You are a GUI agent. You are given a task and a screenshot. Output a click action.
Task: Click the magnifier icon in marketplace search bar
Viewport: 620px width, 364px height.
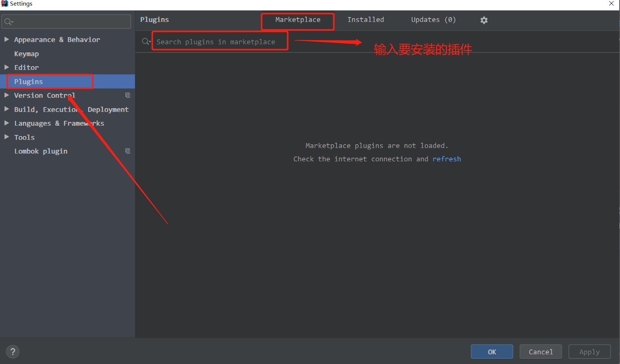click(144, 41)
